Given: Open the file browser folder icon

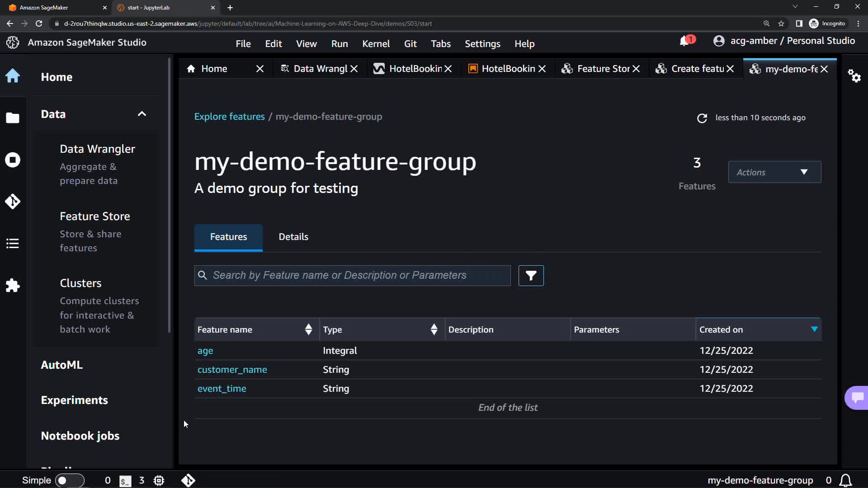Looking at the screenshot, I should [13, 118].
